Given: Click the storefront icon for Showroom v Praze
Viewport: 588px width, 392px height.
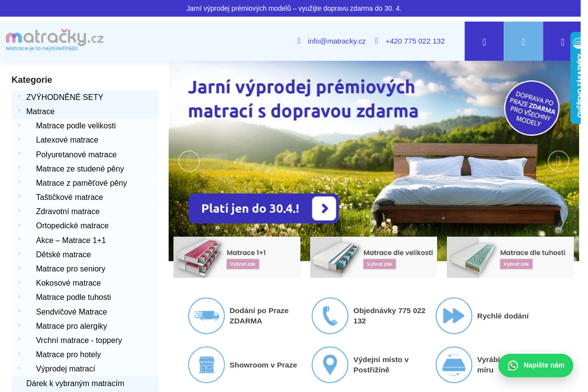Looking at the screenshot, I should 206,365.
